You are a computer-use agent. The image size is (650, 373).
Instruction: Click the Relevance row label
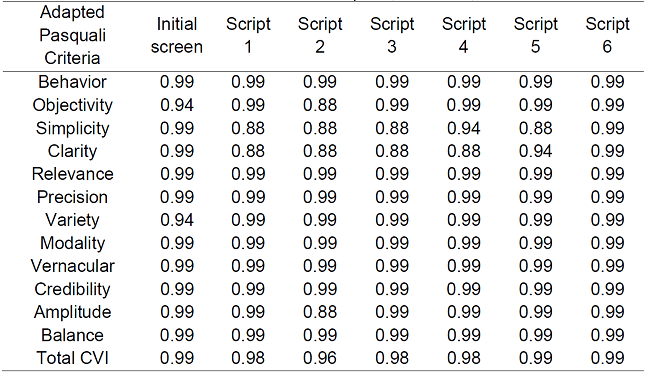72,174
